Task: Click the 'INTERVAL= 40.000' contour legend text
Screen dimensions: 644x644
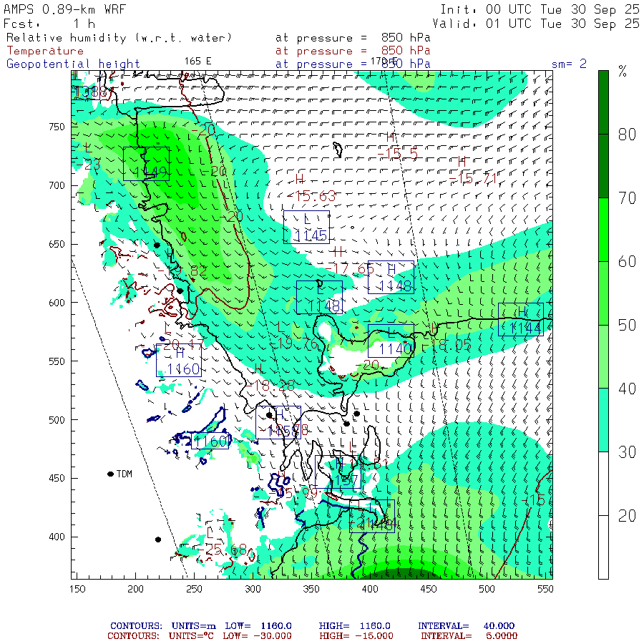Action: (466, 626)
